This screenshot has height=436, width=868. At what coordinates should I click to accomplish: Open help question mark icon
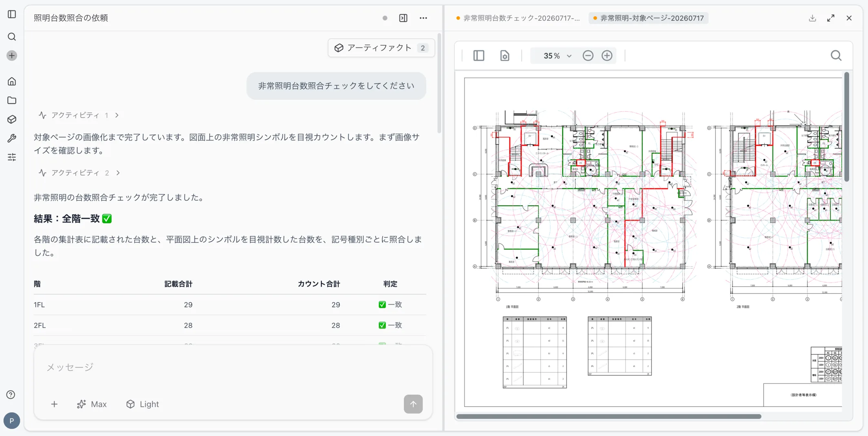[11, 395]
